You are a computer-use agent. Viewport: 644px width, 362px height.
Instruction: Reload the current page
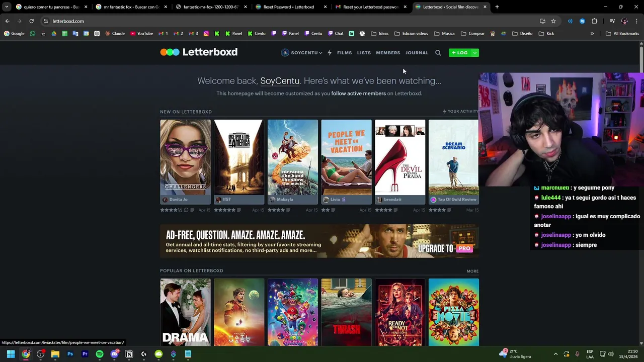click(31, 21)
